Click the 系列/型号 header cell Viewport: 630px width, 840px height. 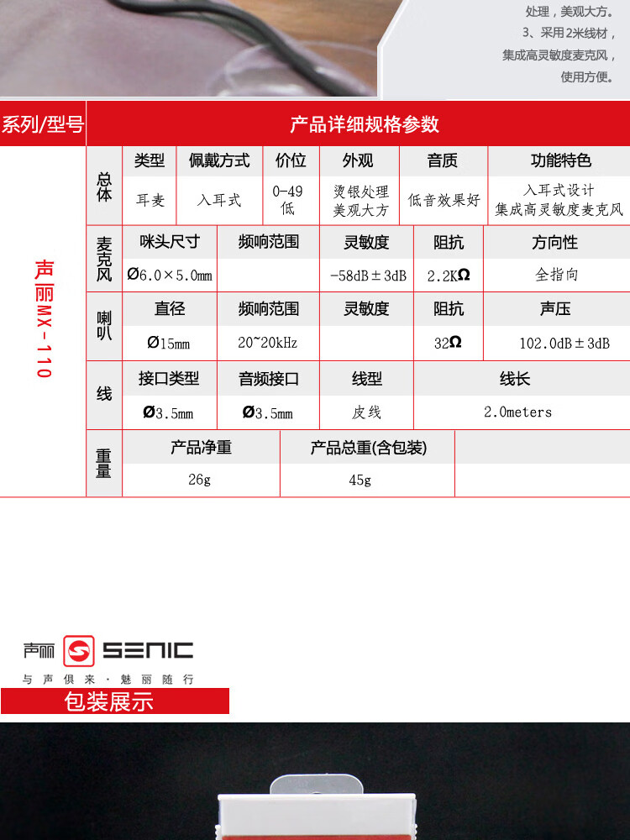[x=43, y=124]
